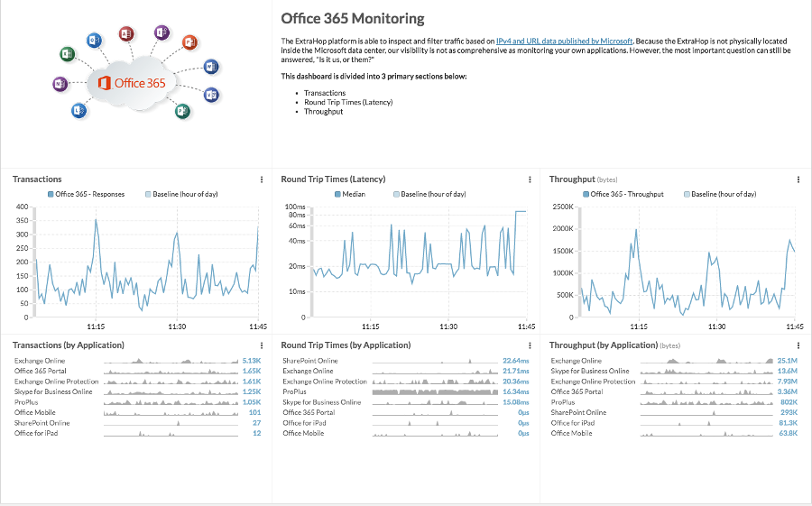Screen dimensions: 812x506
Task: Click Transactions (by Application) title
Action: pos(69,345)
